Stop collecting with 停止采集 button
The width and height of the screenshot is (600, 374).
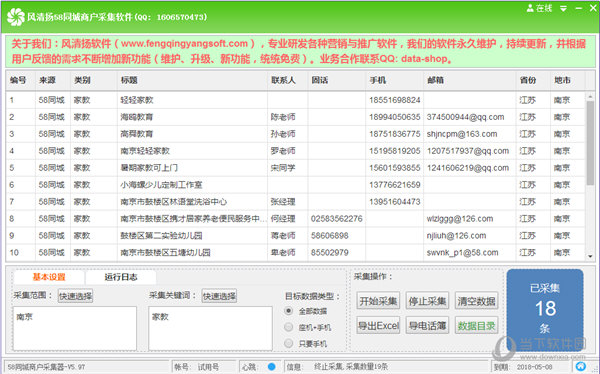click(427, 301)
